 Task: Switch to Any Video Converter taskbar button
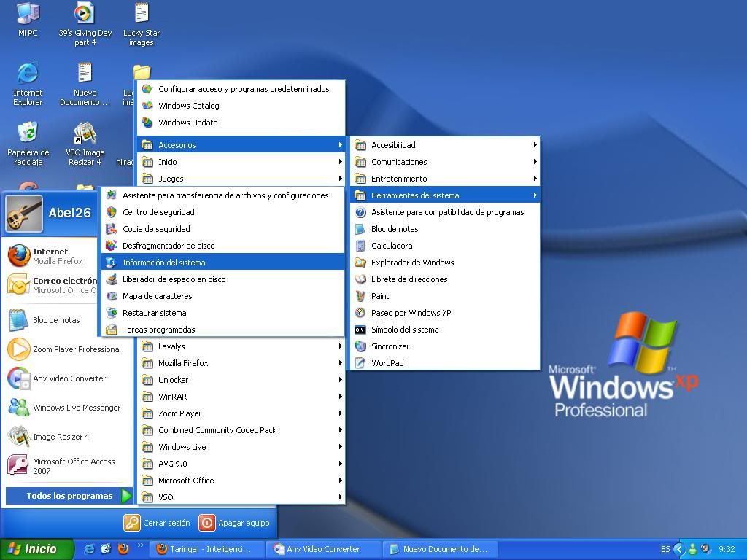(323, 549)
